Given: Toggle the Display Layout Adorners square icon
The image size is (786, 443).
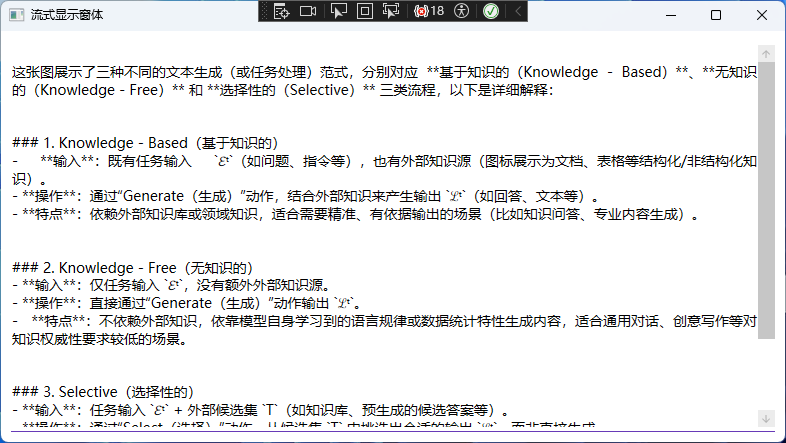Looking at the screenshot, I should tap(365, 11).
